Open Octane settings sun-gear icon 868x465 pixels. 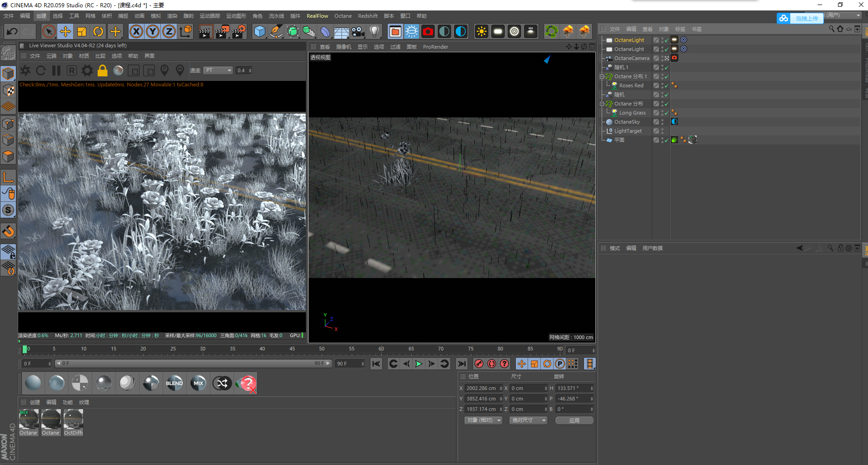[x=412, y=31]
